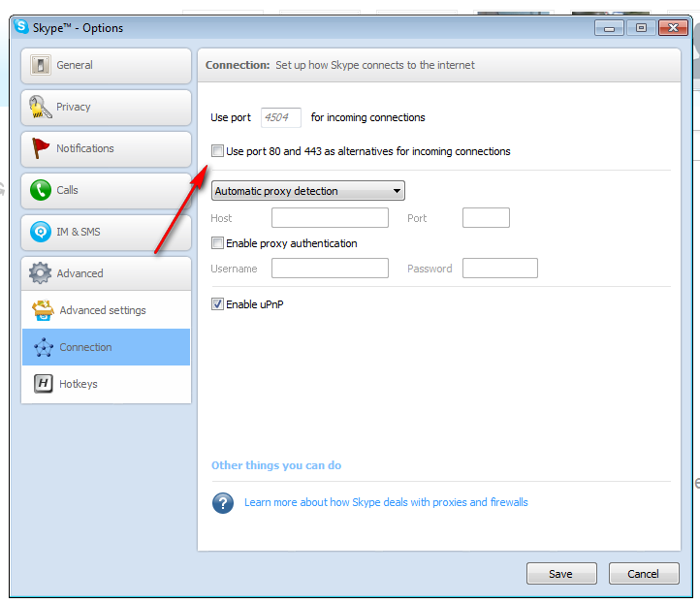Click the proxy Username field

pyautogui.click(x=330, y=269)
